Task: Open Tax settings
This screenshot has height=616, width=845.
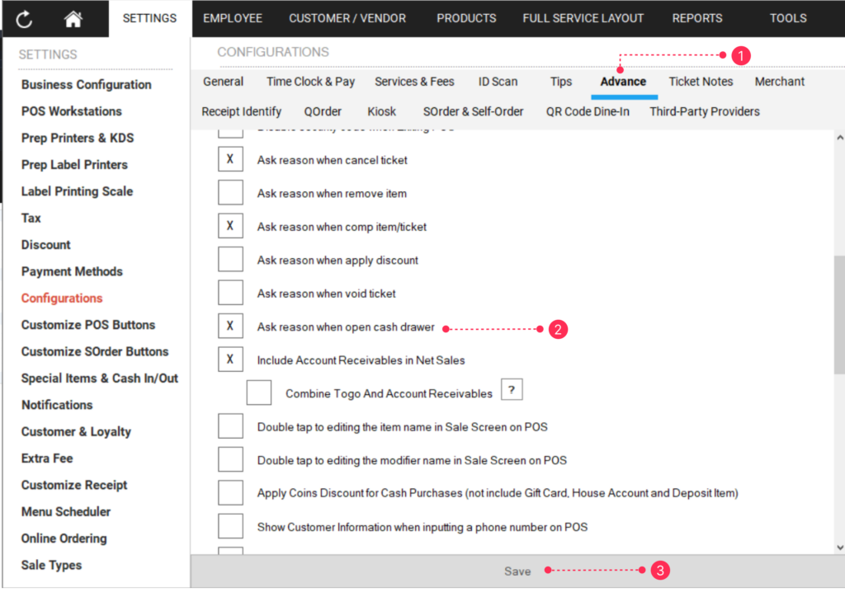Action: click(31, 218)
